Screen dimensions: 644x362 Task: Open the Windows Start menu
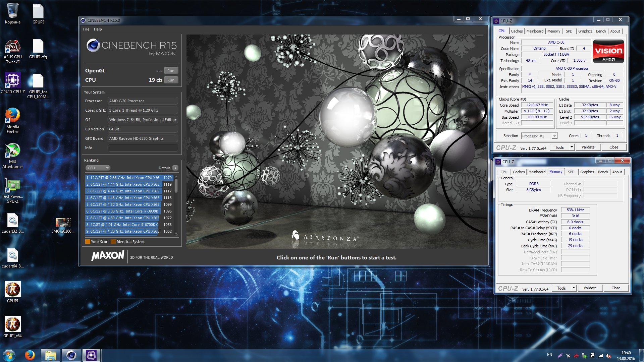pyautogui.click(x=9, y=355)
